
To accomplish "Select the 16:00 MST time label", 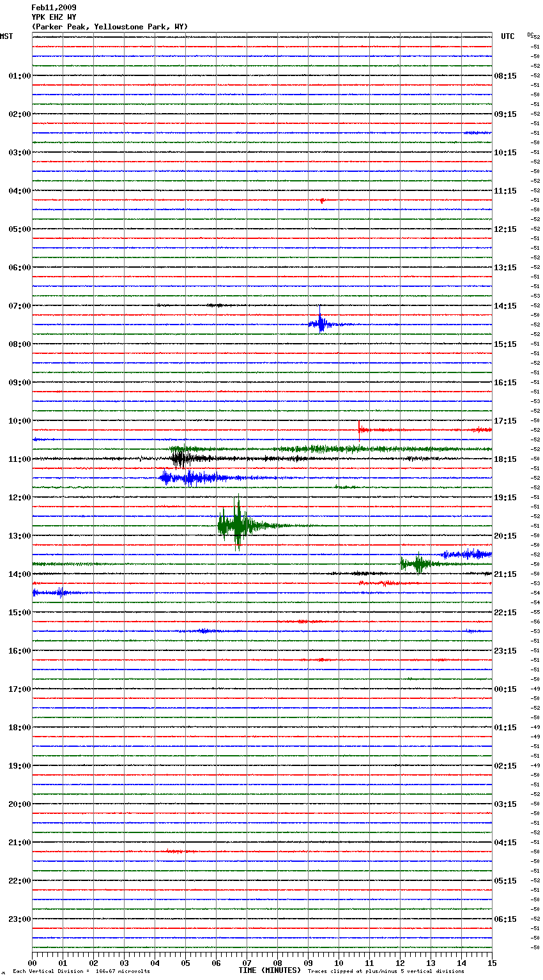I will click(x=19, y=651).
